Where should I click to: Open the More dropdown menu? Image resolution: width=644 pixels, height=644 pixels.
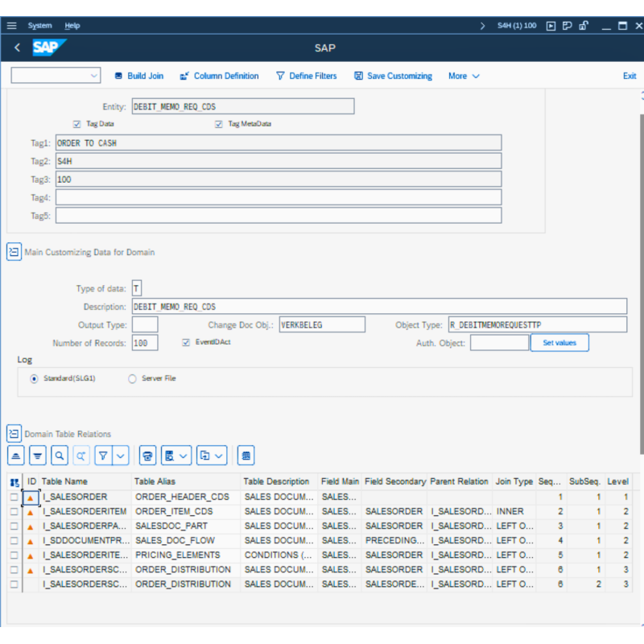[x=464, y=76]
